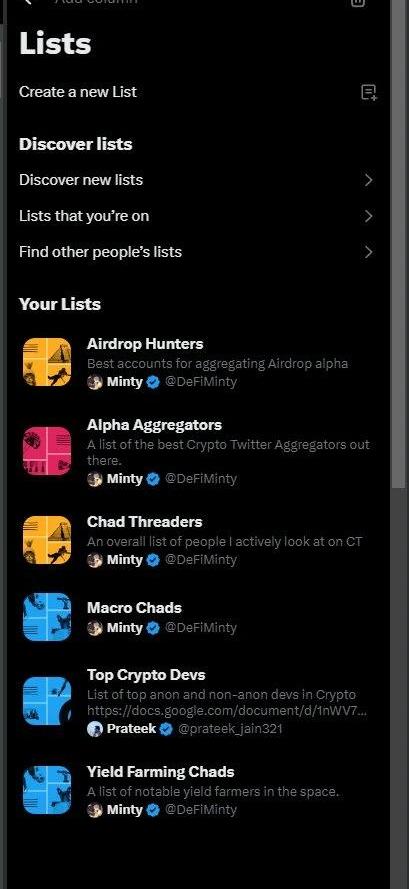409x889 pixels.
Task: Select Discover new lists entry
Action: click(198, 180)
